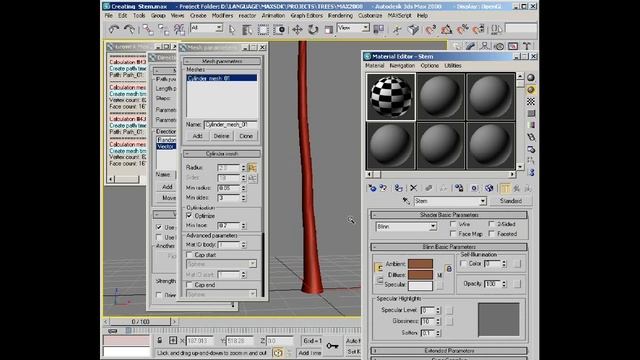Toggle Background checker icon in Material Editor
640x360 pixels.
click(531, 101)
